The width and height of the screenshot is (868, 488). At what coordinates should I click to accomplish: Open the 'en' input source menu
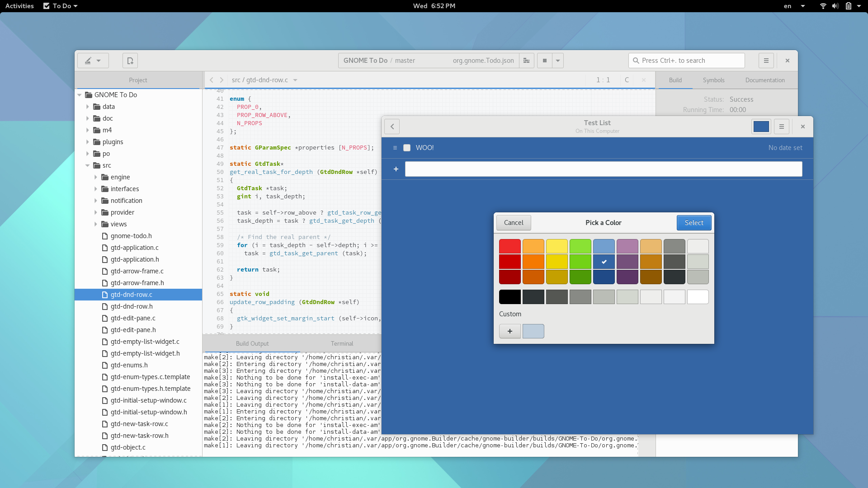pos(794,6)
